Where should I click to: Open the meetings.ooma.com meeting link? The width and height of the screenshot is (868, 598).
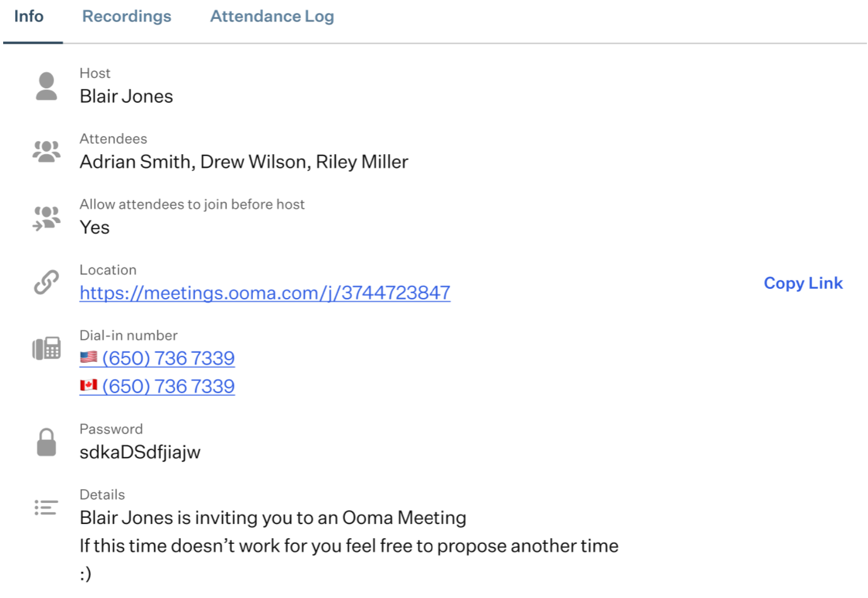coord(265,292)
